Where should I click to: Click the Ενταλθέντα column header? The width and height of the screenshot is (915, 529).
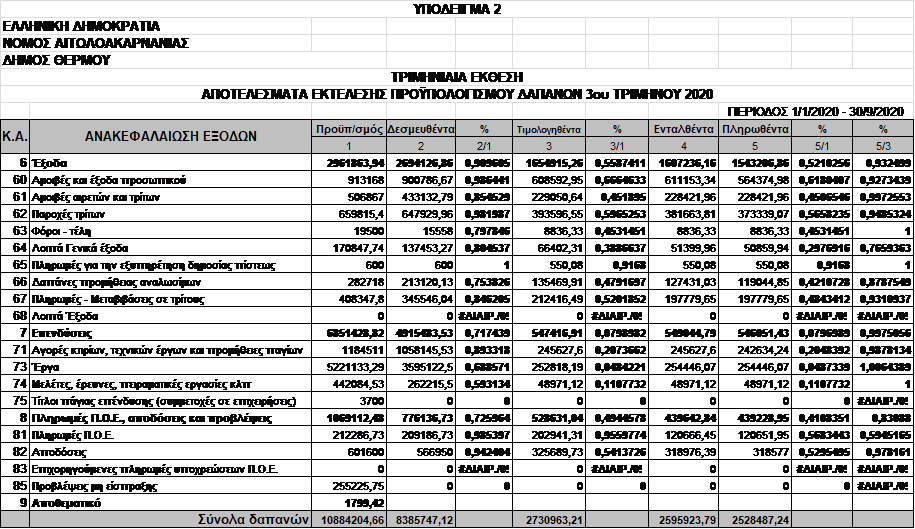point(682,129)
